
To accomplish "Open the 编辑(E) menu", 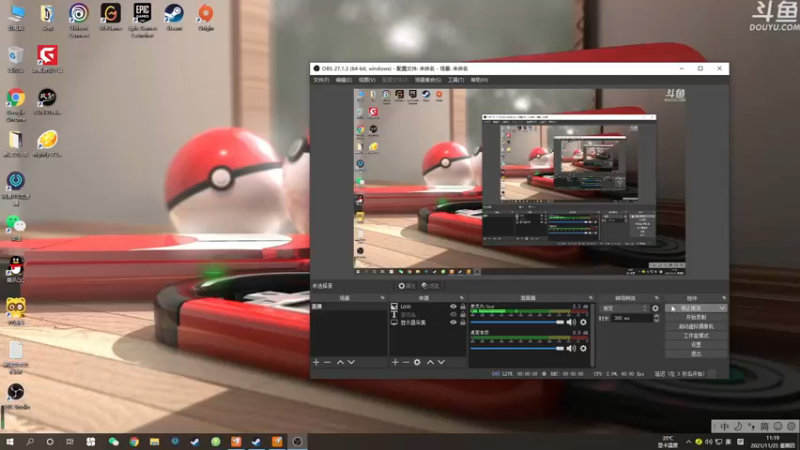I will click(x=343, y=80).
